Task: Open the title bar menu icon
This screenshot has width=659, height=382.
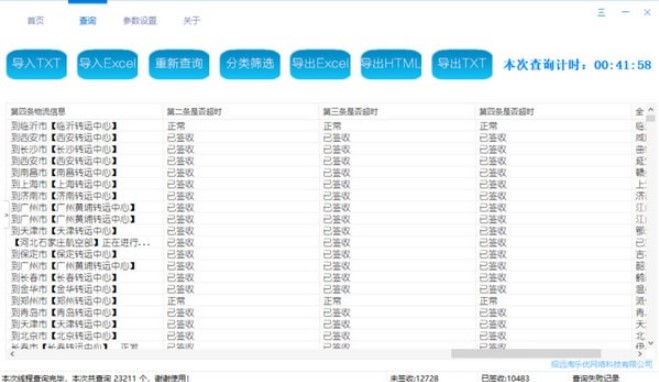Action: pos(601,13)
